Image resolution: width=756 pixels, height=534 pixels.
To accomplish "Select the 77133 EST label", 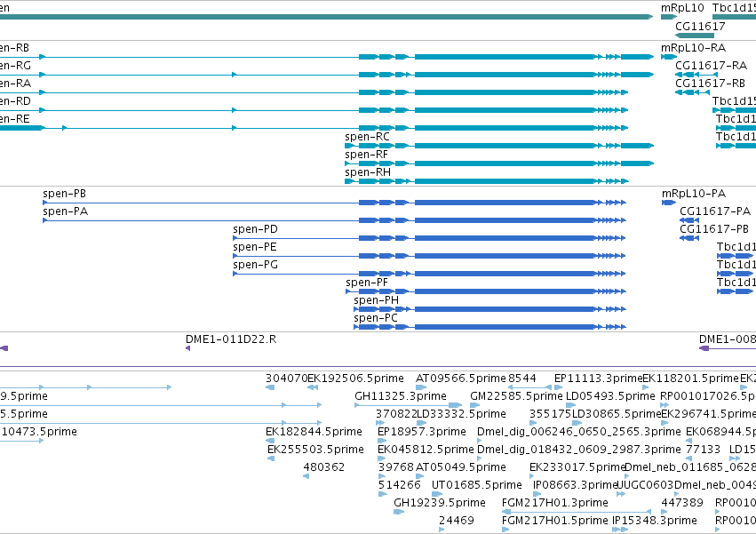I will click(x=703, y=450).
